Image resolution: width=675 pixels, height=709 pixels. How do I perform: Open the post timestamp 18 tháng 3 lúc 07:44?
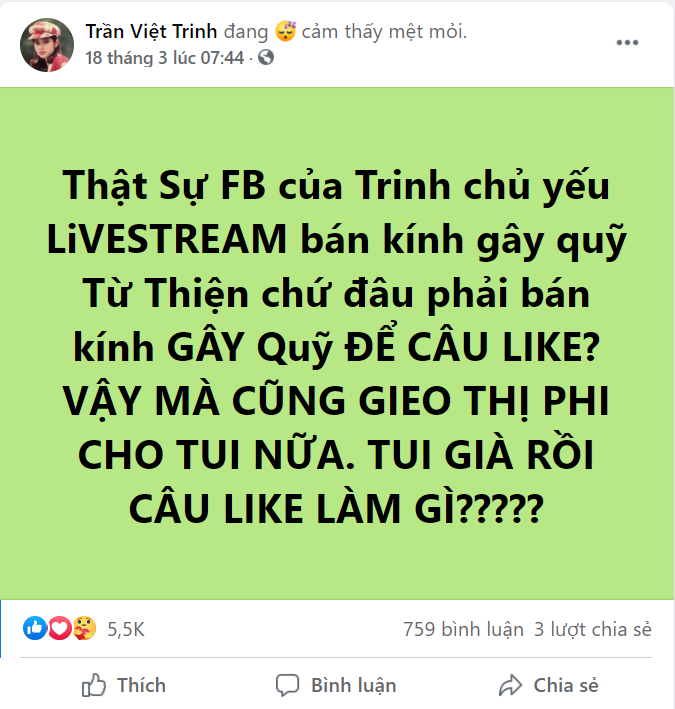(x=165, y=58)
